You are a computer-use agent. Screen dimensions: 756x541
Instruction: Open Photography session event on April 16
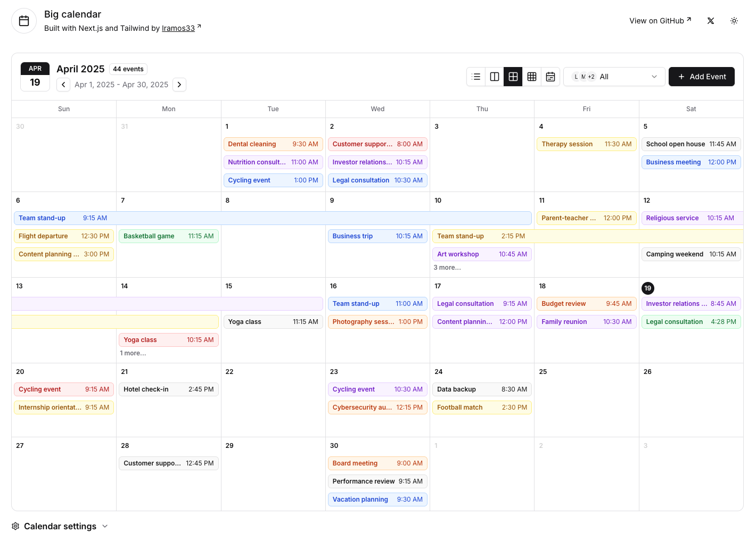377,322
